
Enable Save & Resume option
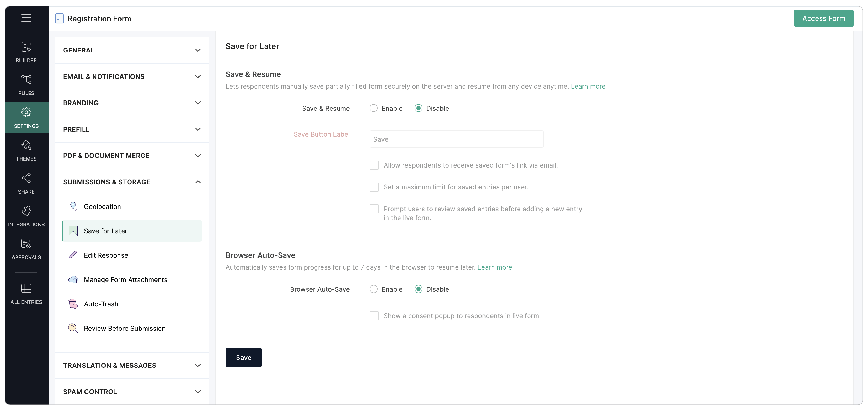tap(373, 108)
